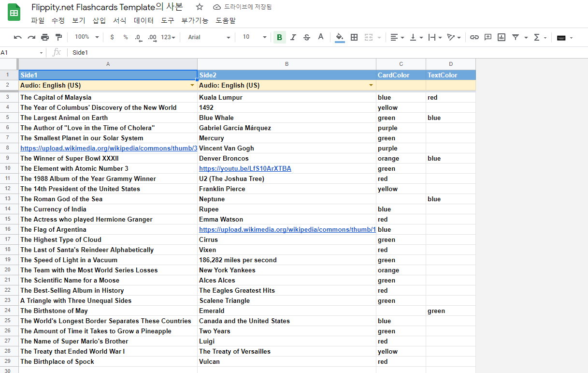Open fill color paint bucket
Screen dimensions: 588x373
click(340, 37)
